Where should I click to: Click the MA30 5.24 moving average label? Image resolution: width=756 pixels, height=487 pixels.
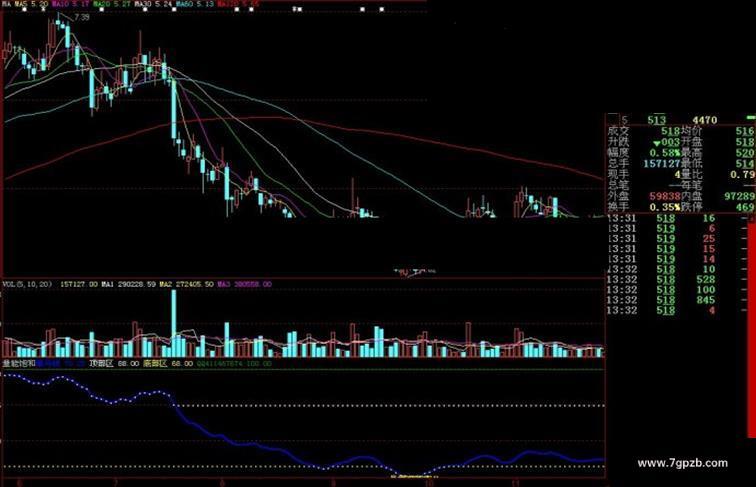(x=153, y=4)
